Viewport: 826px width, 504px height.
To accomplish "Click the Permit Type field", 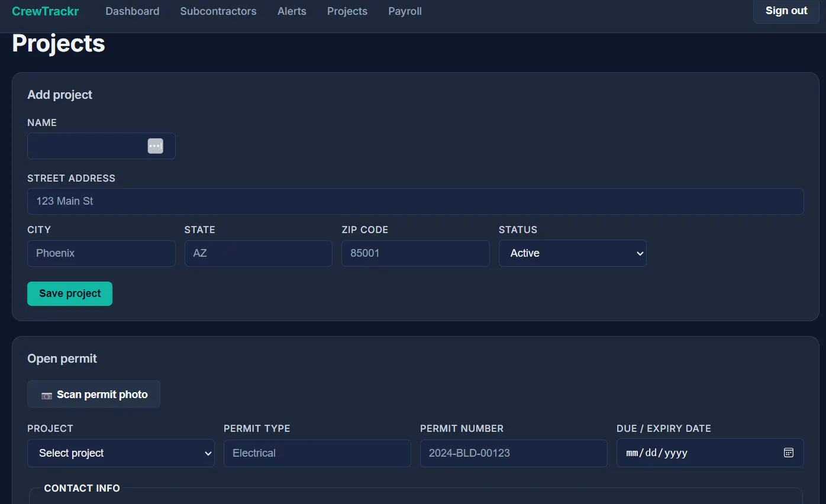I will pos(317,453).
